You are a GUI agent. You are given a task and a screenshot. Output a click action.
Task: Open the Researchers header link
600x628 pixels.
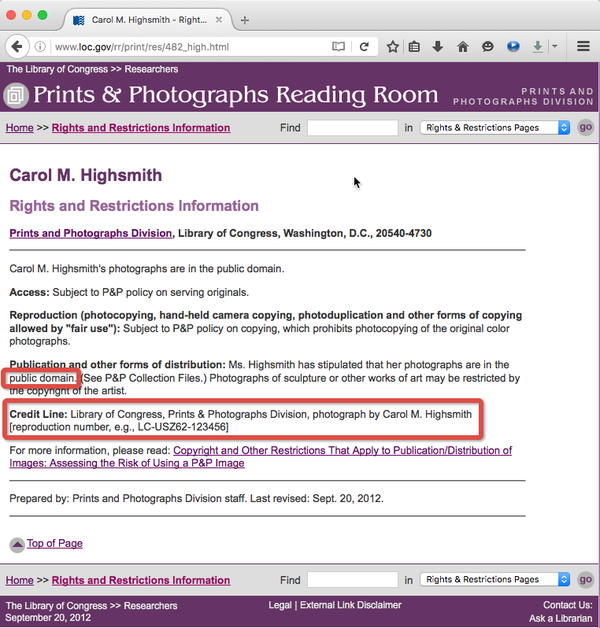[151, 69]
